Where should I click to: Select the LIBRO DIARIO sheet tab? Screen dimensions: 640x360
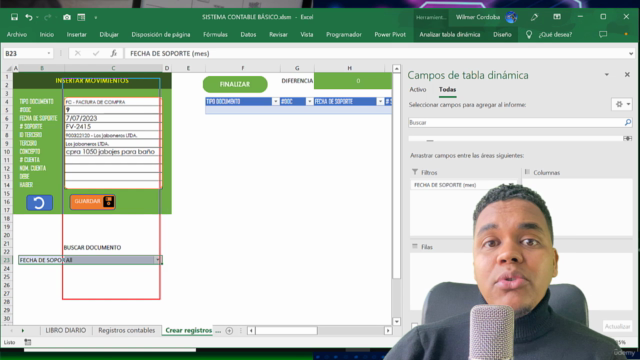[x=66, y=330]
